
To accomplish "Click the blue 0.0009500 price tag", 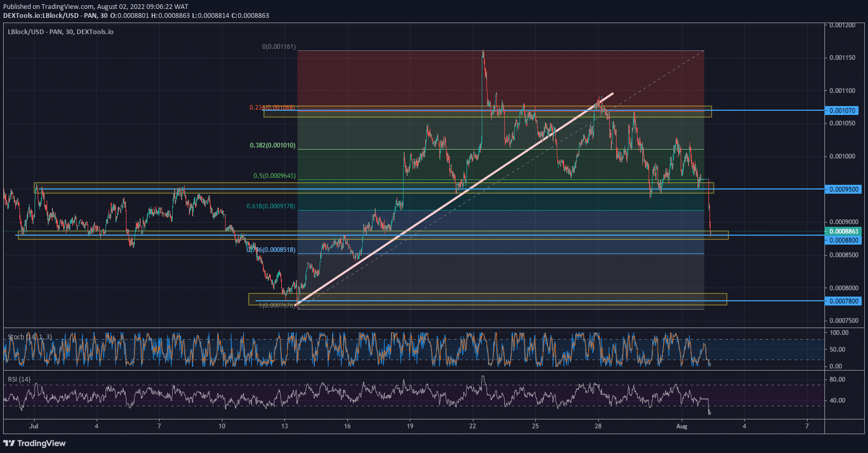I will click(843, 189).
